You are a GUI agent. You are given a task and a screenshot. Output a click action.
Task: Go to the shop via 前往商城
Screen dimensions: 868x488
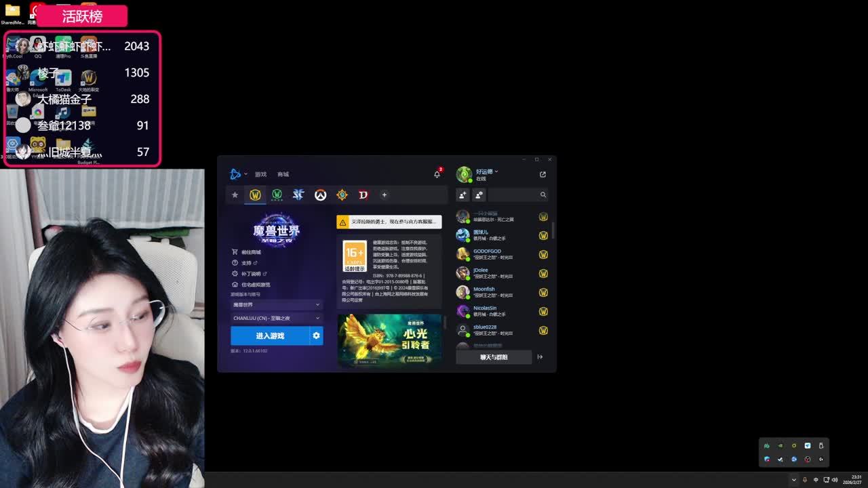click(x=246, y=252)
